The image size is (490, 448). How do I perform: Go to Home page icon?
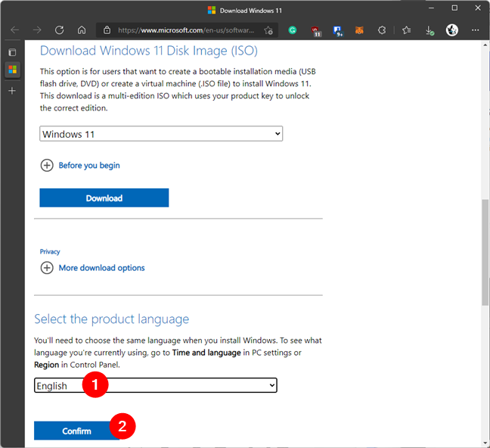pyautogui.click(x=82, y=30)
